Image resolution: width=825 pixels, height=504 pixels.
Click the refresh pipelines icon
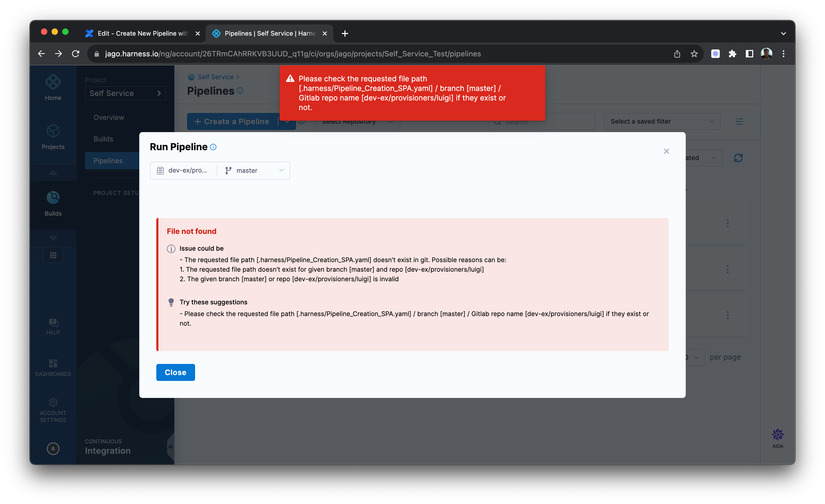pyautogui.click(x=738, y=158)
